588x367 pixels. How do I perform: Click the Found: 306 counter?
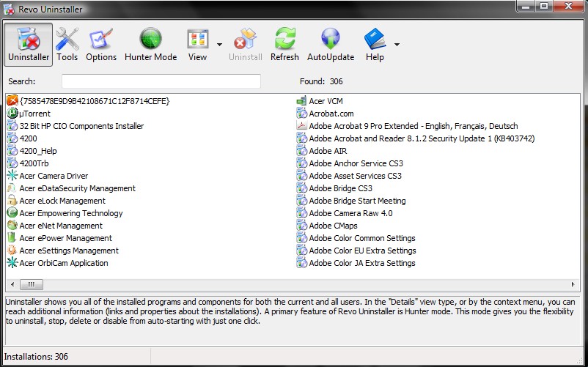(321, 81)
